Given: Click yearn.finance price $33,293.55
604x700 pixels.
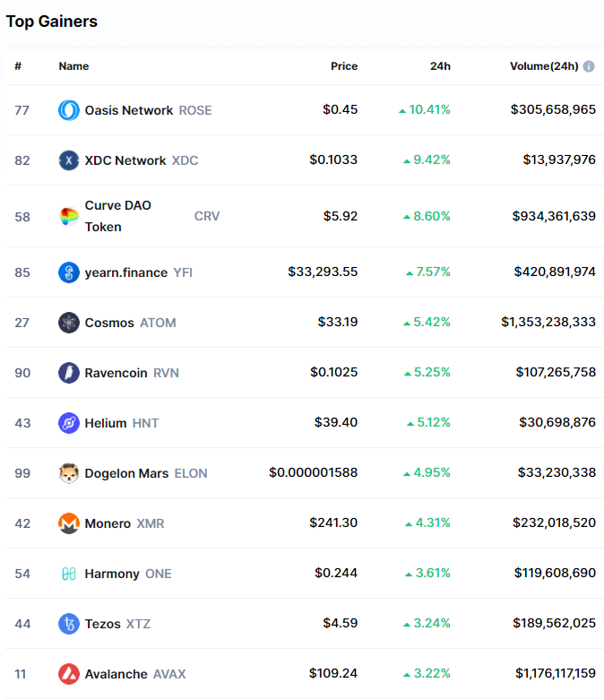Looking at the screenshot, I should [x=323, y=272].
